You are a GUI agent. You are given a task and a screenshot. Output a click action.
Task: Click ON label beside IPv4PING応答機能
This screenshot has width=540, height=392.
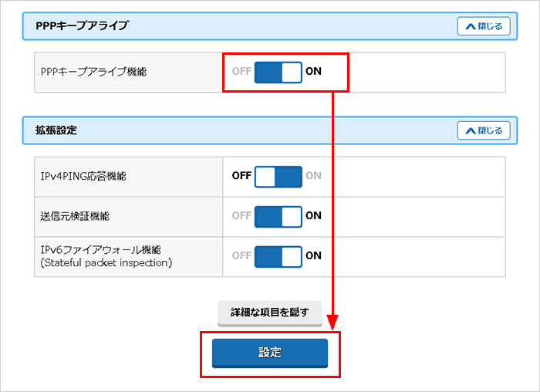[313, 176]
